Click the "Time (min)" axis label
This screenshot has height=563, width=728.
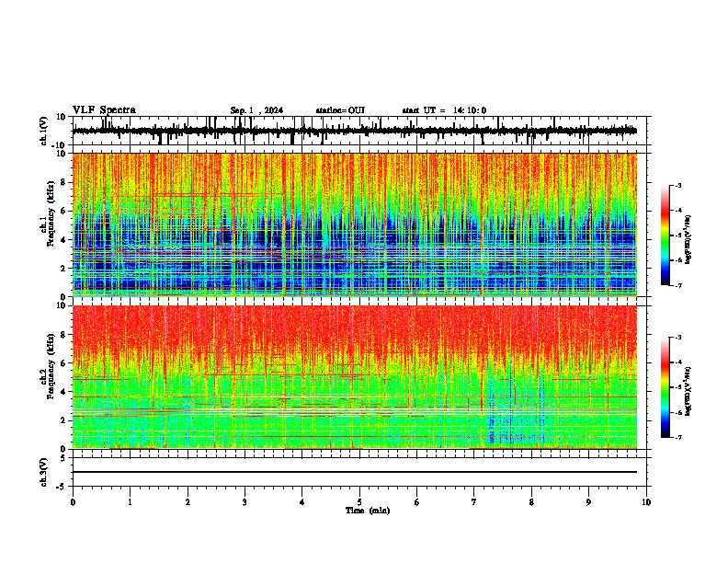coord(368,511)
